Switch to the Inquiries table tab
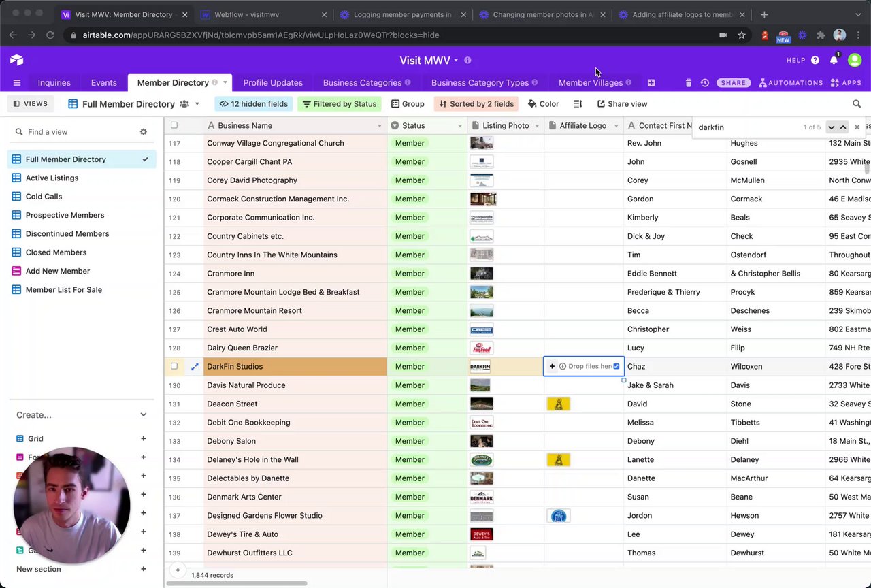 point(54,83)
